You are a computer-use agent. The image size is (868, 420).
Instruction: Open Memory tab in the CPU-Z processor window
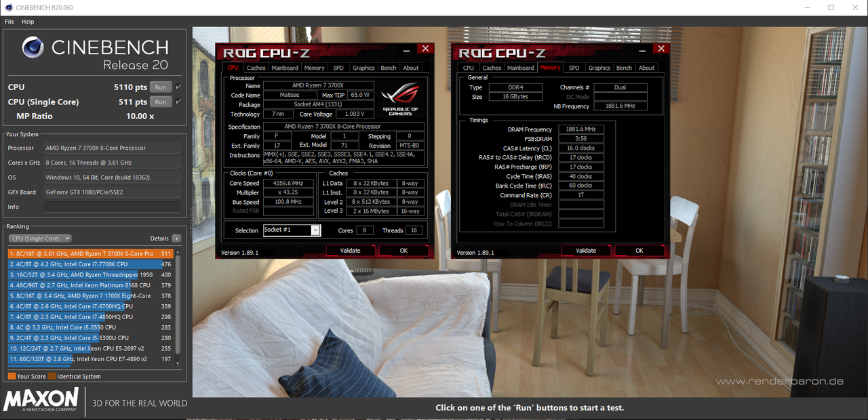click(314, 68)
